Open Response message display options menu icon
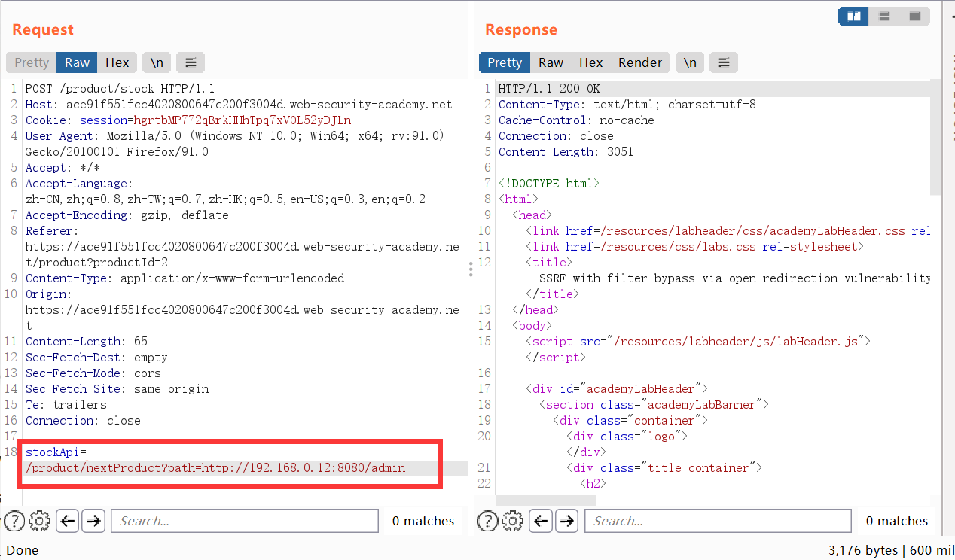Screen dimensions: 955x560 [x=724, y=62]
